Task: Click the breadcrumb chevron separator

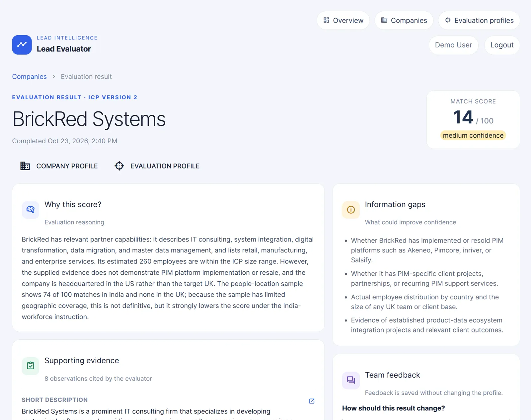Action: tap(54, 77)
